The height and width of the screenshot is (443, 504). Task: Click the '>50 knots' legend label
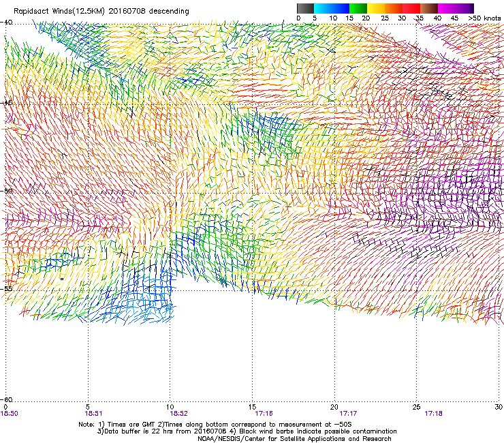[x=484, y=18]
